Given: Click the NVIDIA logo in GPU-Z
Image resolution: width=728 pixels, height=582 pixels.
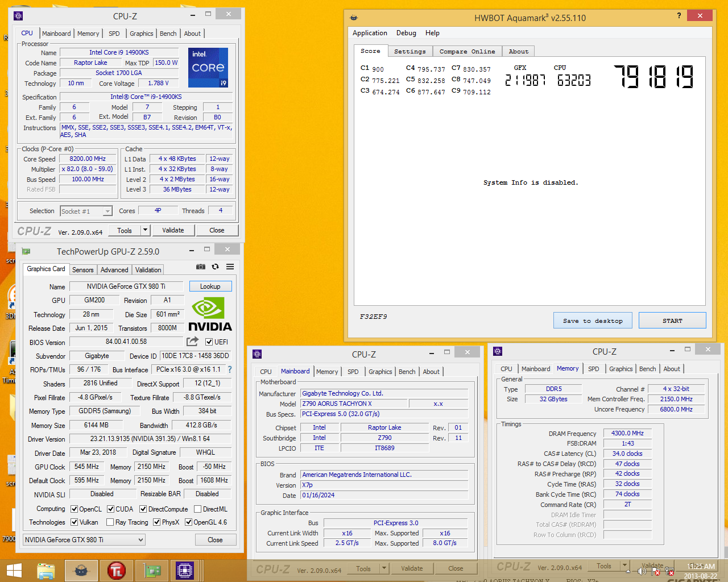Looking at the screenshot, I should pyautogui.click(x=210, y=314).
